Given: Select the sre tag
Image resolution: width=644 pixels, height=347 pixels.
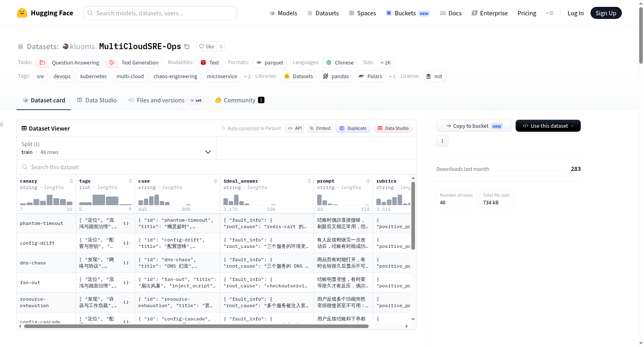Looking at the screenshot, I should click(x=40, y=76).
